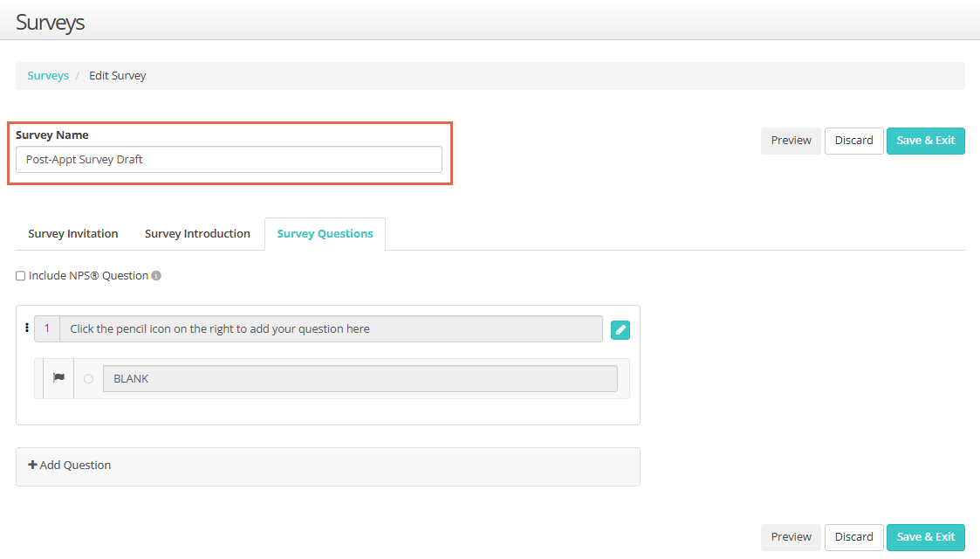Grab the drag handle dots for question 1
The image size is (980, 559).
point(27,328)
